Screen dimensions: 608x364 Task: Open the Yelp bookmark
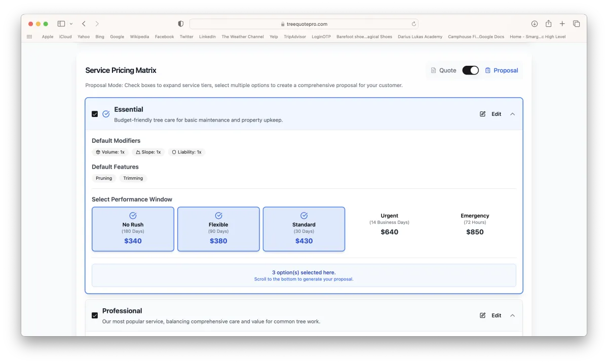tap(274, 36)
